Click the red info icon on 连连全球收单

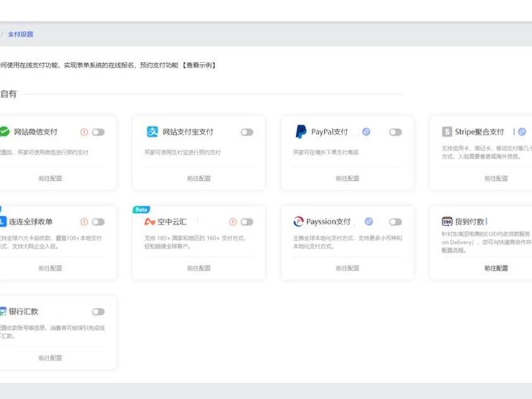pos(84,222)
